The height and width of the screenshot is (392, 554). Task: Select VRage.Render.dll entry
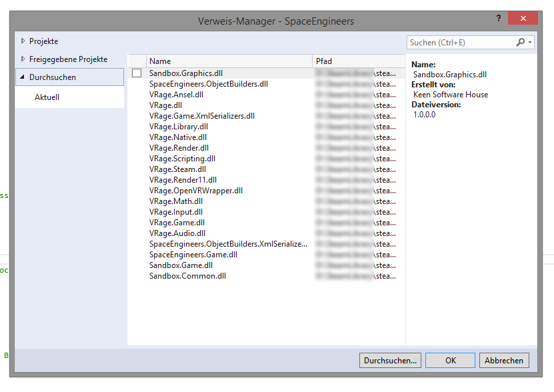[267, 148]
